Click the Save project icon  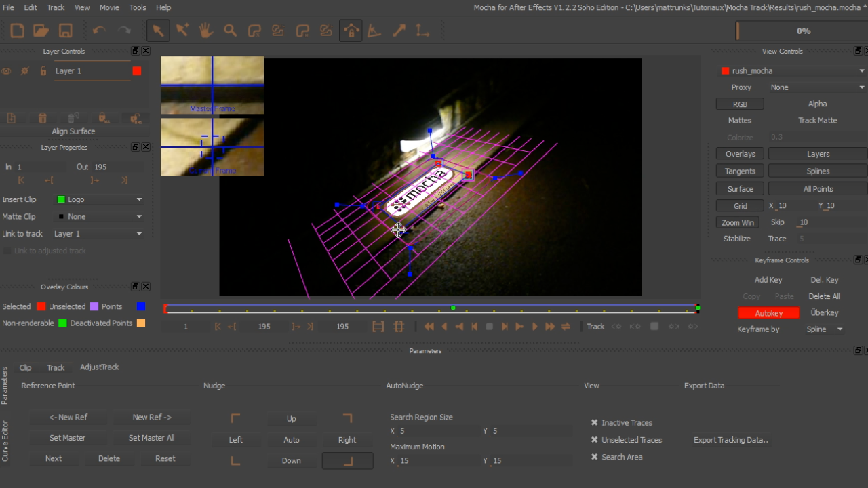pos(65,30)
